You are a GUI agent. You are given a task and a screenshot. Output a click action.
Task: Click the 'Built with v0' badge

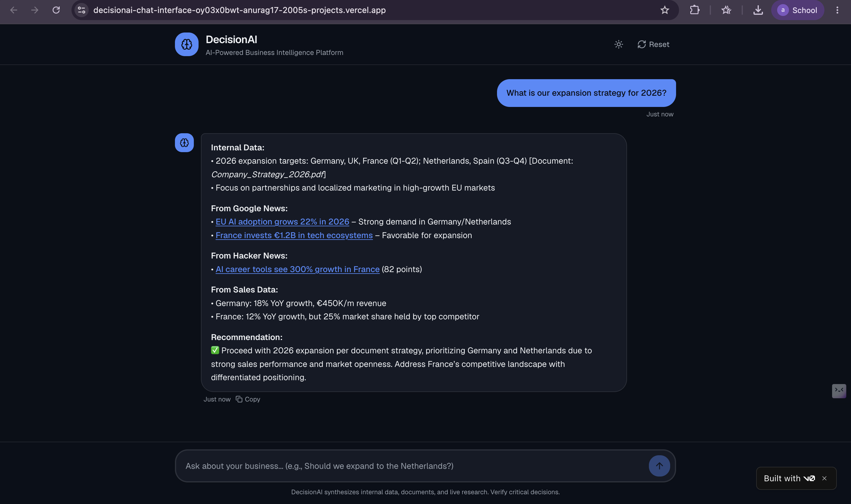pos(789,479)
